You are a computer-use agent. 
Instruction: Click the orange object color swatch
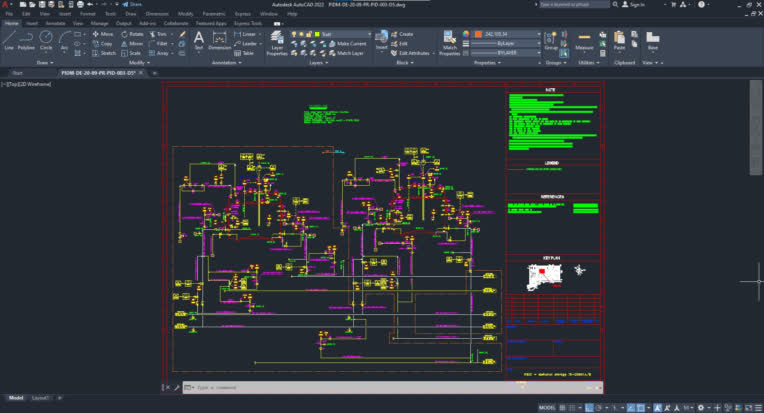pos(478,34)
